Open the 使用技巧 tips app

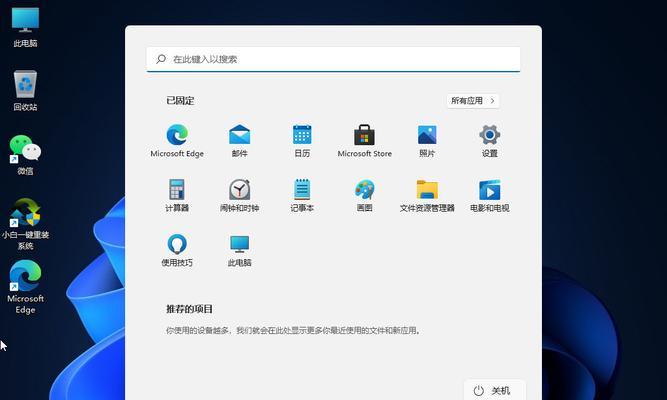(177, 250)
